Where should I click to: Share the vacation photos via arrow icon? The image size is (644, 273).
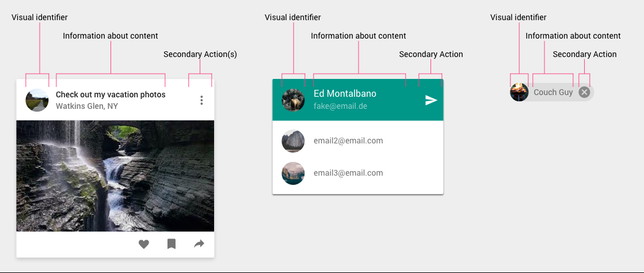pyautogui.click(x=199, y=244)
